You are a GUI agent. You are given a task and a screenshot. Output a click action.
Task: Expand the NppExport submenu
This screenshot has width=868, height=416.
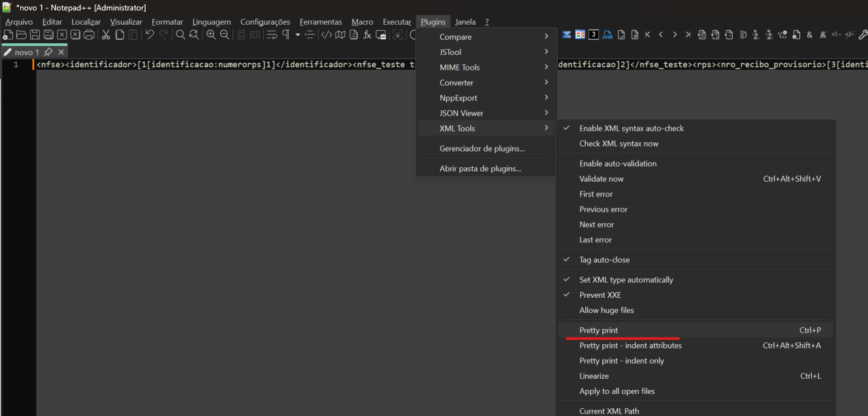coord(487,98)
